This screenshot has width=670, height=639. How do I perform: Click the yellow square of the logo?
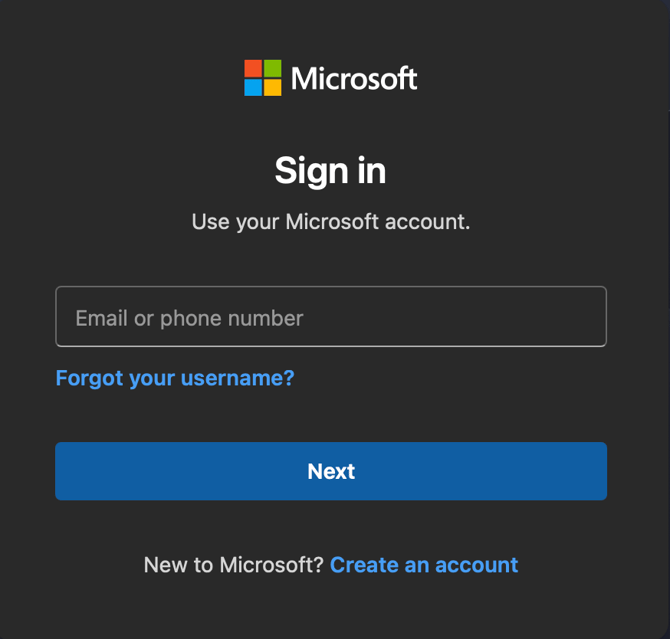pos(272,87)
